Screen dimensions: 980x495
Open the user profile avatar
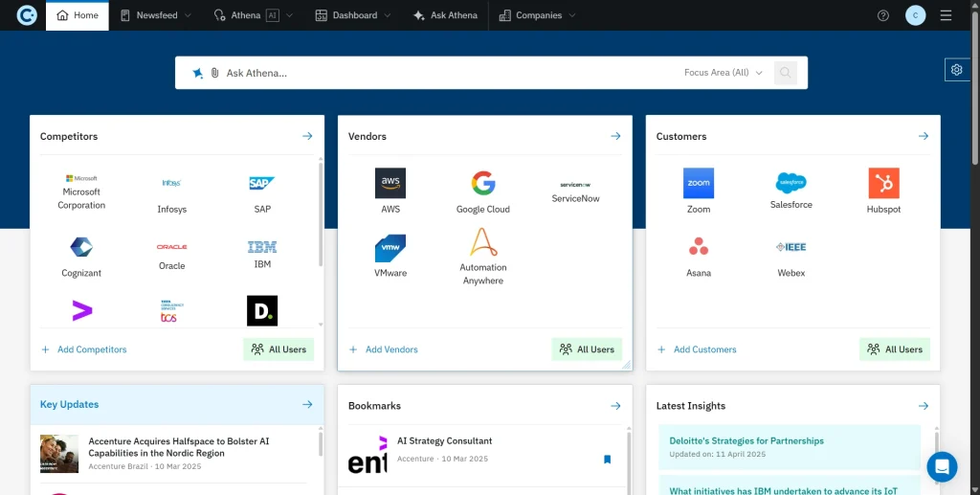[916, 15]
